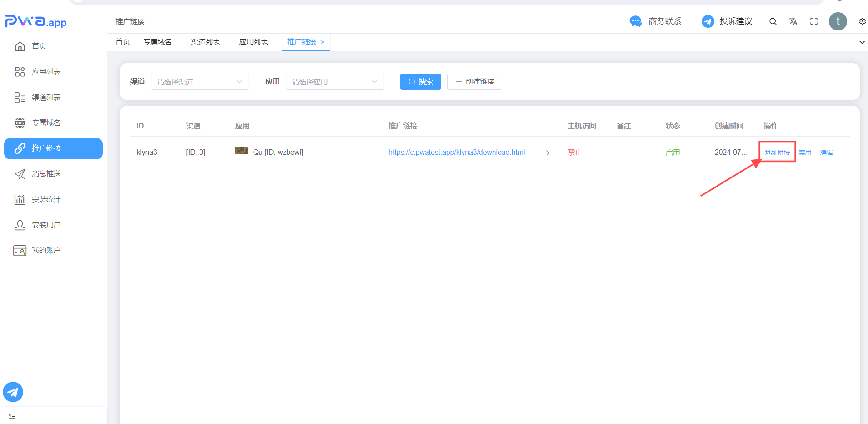Close the 推广链接 tab

click(x=323, y=42)
